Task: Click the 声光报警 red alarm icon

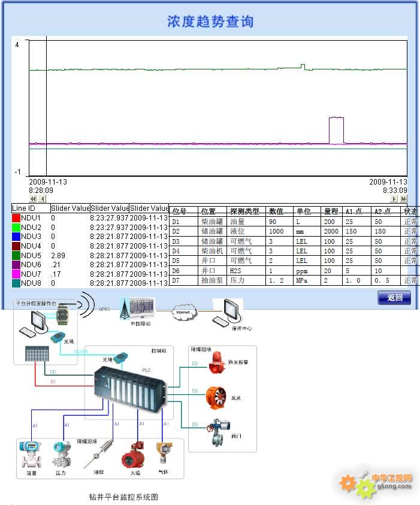Action: tap(217, 362)
